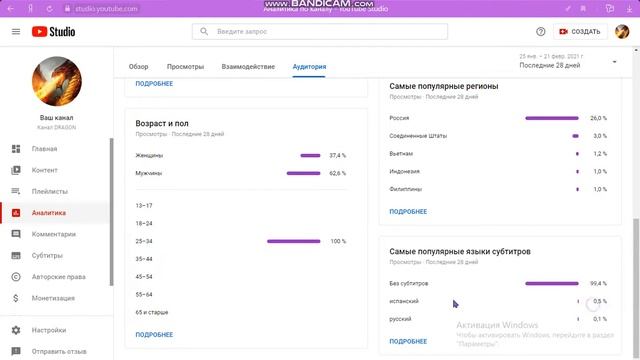This screenshot has height=360, width=640.
Task: Click the Индонезия region row
Action: [498, 171]
